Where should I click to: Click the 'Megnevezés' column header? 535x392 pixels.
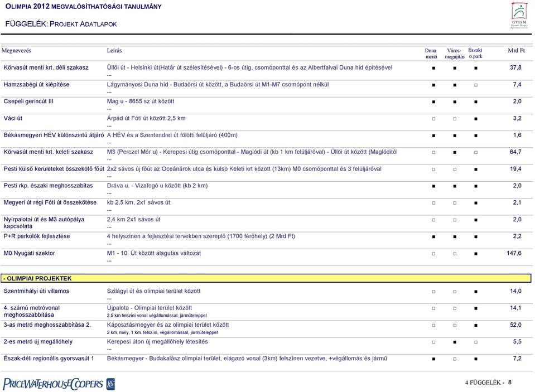click(x=16, y=51)
